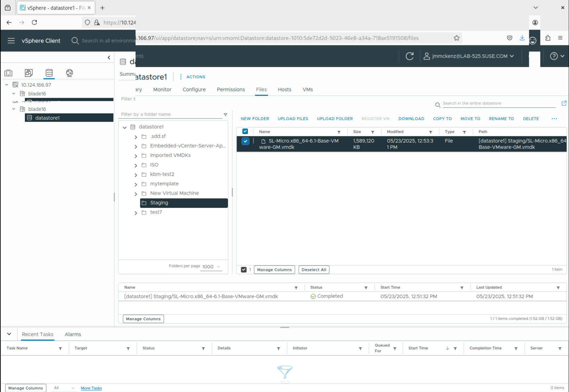Open the hamburger main menu
Screen dimensions: 569x392
coord(11,41)
